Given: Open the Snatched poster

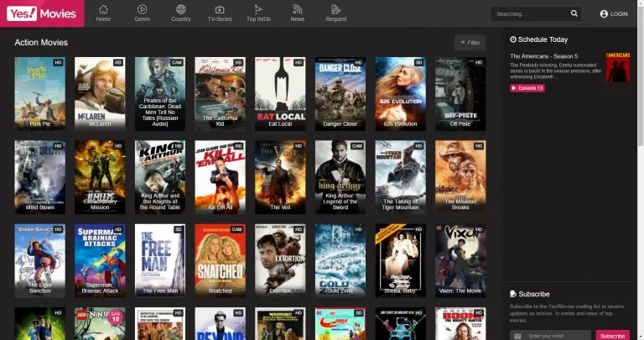Looking at the screenshot, I should [x=221, y=260].
